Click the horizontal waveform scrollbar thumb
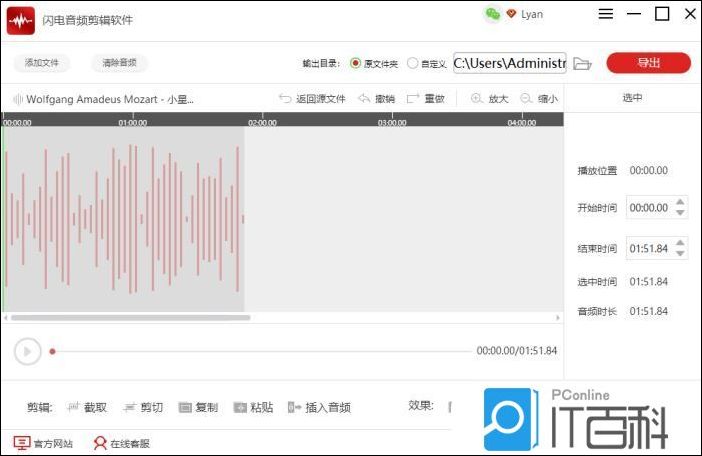This screenshot has height=456, width=702. (x=131, y=318)
